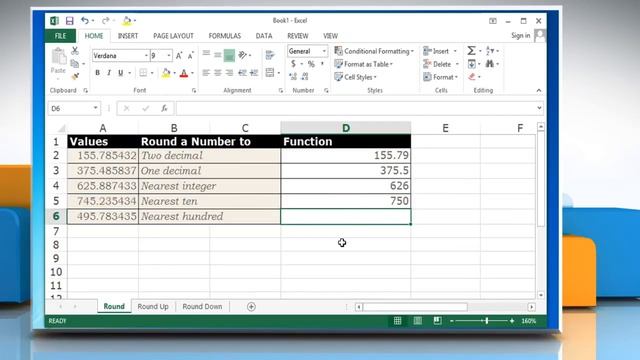Decrease font size with the smaller A icon

190,56
